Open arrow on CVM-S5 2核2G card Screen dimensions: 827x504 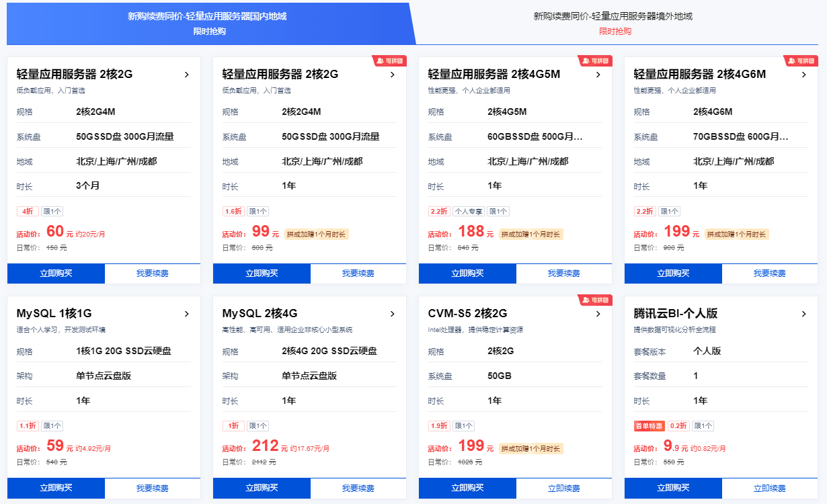(598, 314)
